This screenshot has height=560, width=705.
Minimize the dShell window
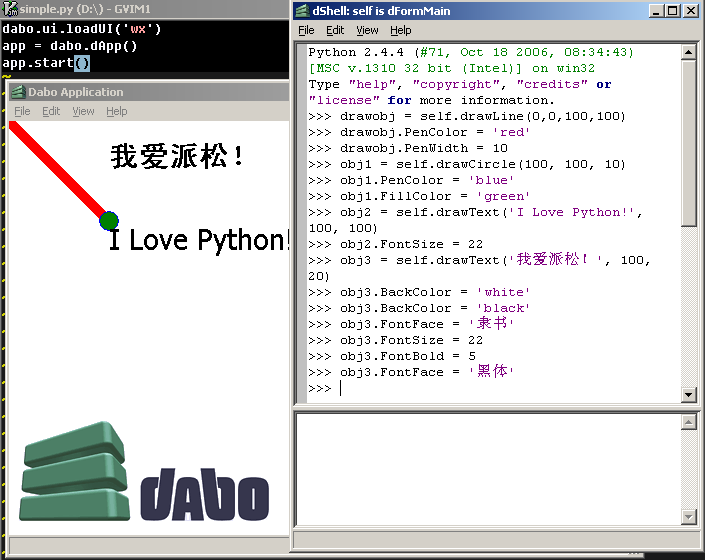tap(656, 11)
